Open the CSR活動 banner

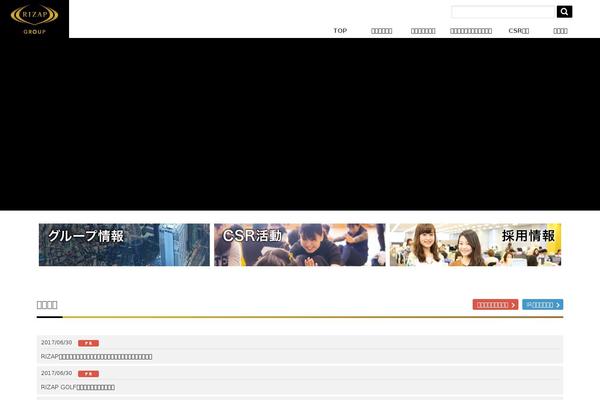coord(300,245)
